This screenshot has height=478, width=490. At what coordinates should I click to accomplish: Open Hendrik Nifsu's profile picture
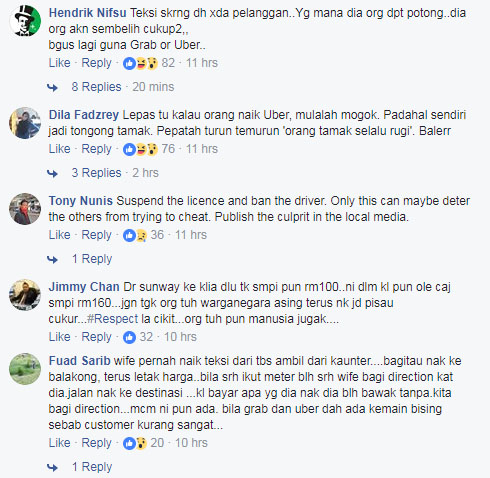tap(25, 21)
